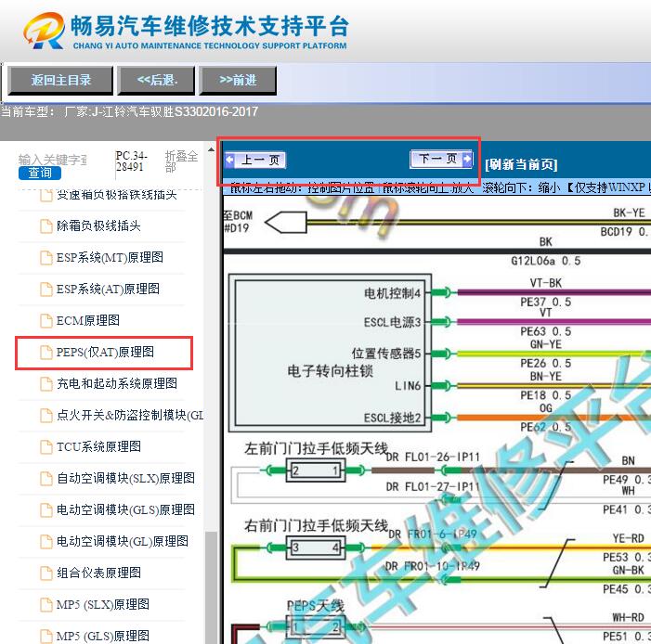Click the 电机控制4 pin label
Image resolution: width=651 pixels, height=644 pixels.
pyautogui.click(x=392, y=293)
